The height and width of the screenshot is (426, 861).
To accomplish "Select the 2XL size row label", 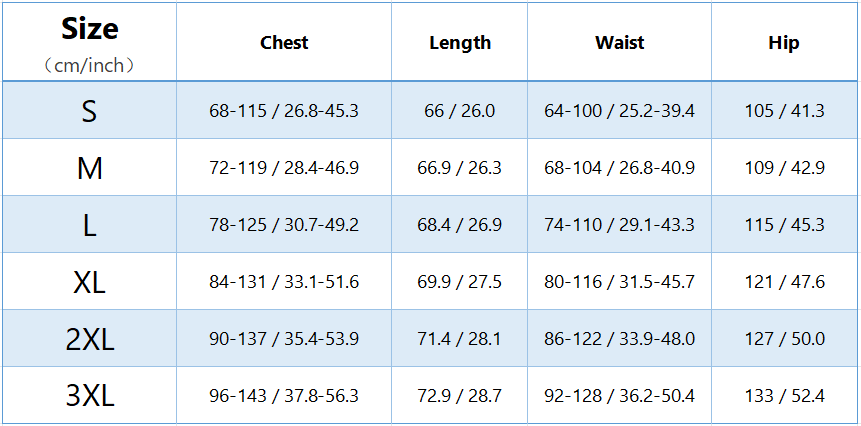I will click(x=90, y=339).
